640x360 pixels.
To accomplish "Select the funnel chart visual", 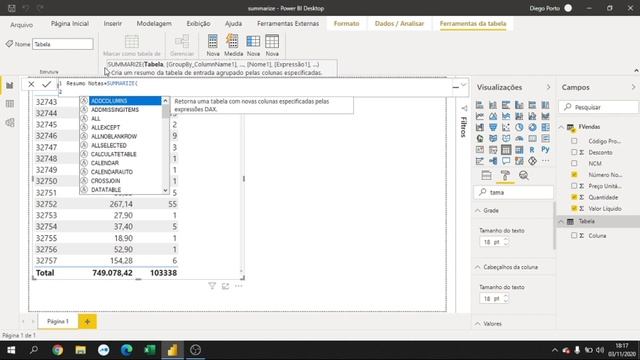I will pyautogui.click(x=493, y=127).
